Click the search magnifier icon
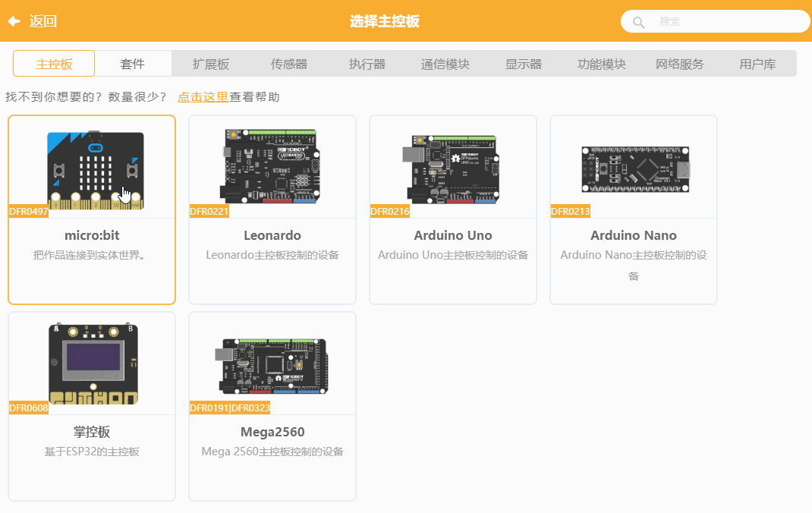The image size is (812, 513). coord(638,22)
